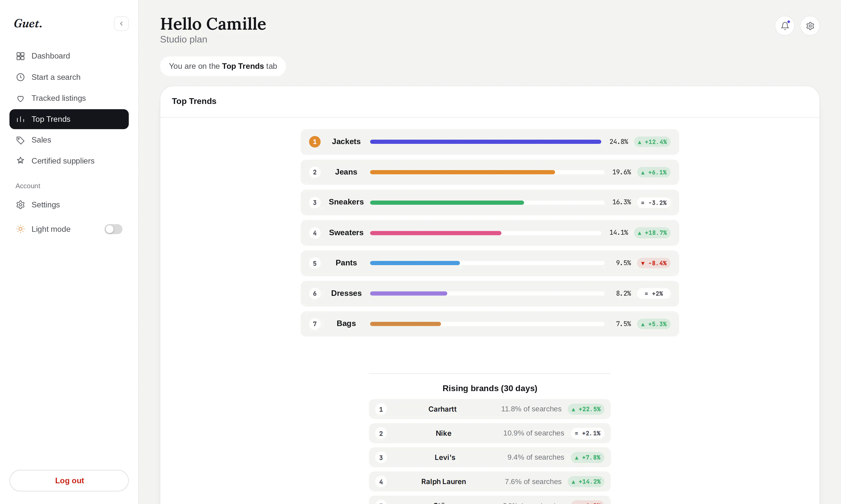
Task: Click the Log out button
Action: 69,481
